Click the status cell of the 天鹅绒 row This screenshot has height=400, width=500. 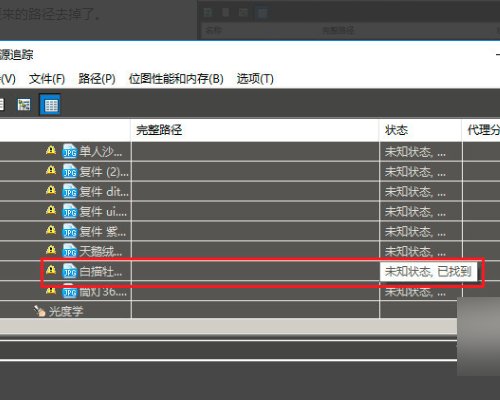click(x=421, y=251)
